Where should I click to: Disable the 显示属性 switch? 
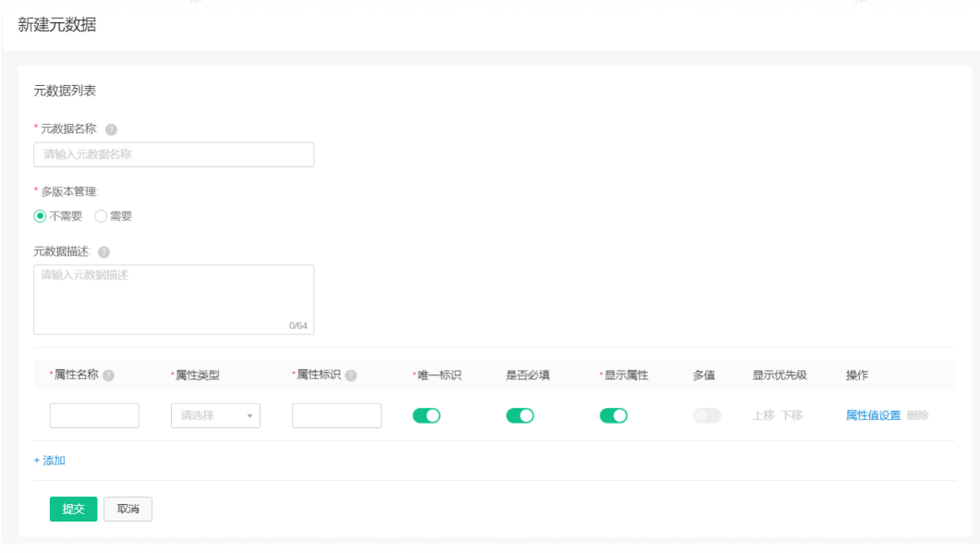point(614,415)
